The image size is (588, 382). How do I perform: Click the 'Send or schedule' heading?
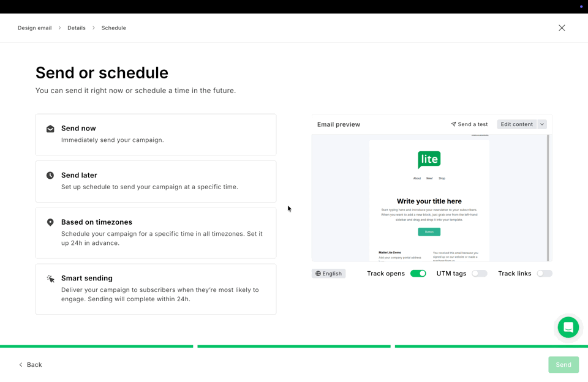102,73
